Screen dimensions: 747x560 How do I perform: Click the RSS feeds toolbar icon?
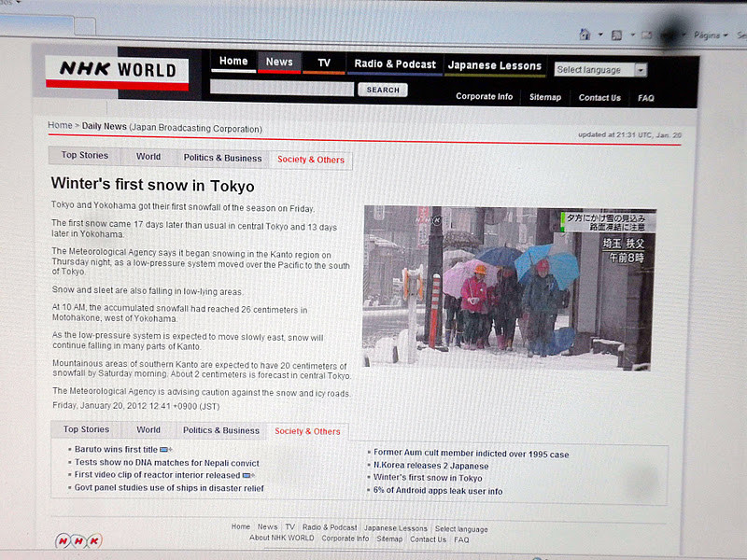[616, 35]
